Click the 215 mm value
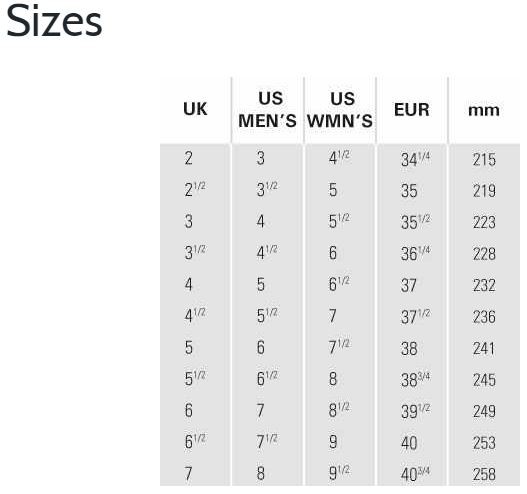 484,159
